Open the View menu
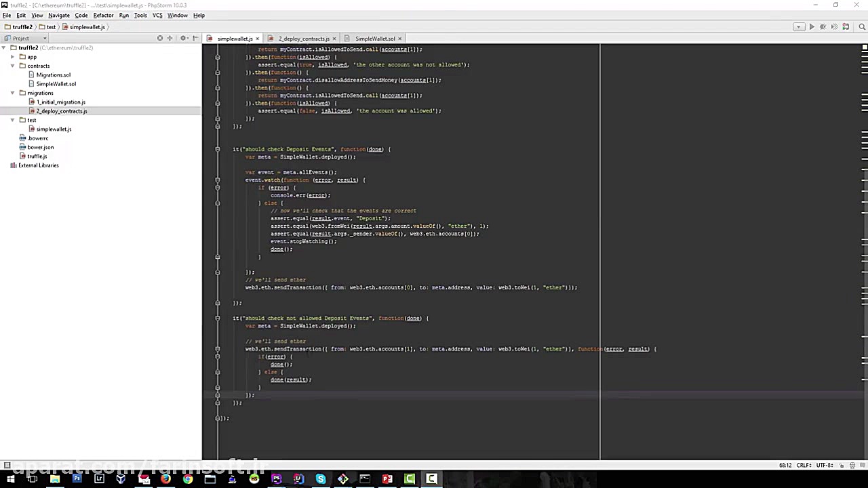Image resolution: width=868 pixels, height=488 pixels. [37, 15]
